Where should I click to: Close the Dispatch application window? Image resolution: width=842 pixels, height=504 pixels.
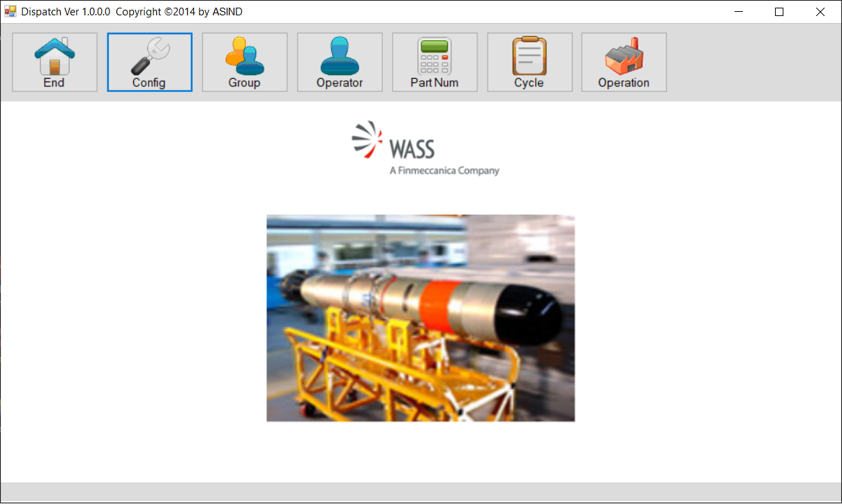click(820, 12)
